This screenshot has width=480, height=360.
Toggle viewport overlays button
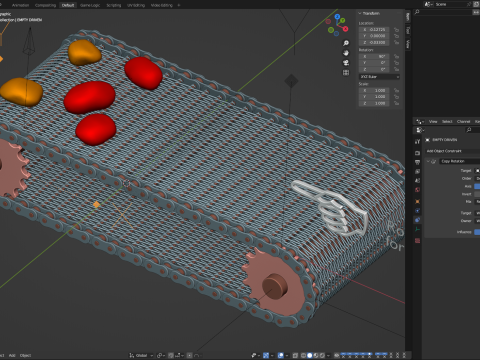(x=281, y=355)
